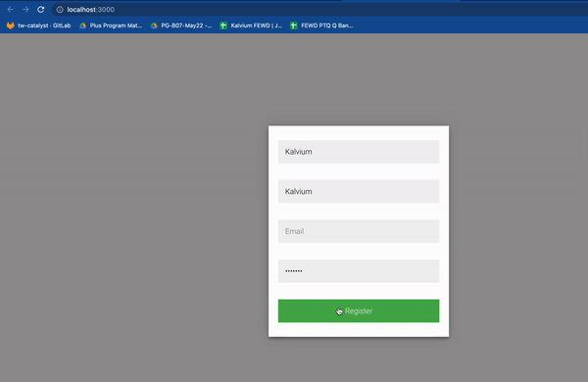Select the second Kalvium name field
Image resolution: width=588 pixels, height=382 pixels.
[x=359, y=191]
